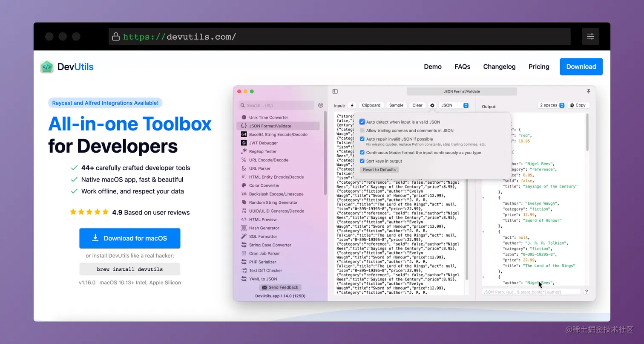
Task: Click the Send Feedback button
Action: click(x=281, y=287)
